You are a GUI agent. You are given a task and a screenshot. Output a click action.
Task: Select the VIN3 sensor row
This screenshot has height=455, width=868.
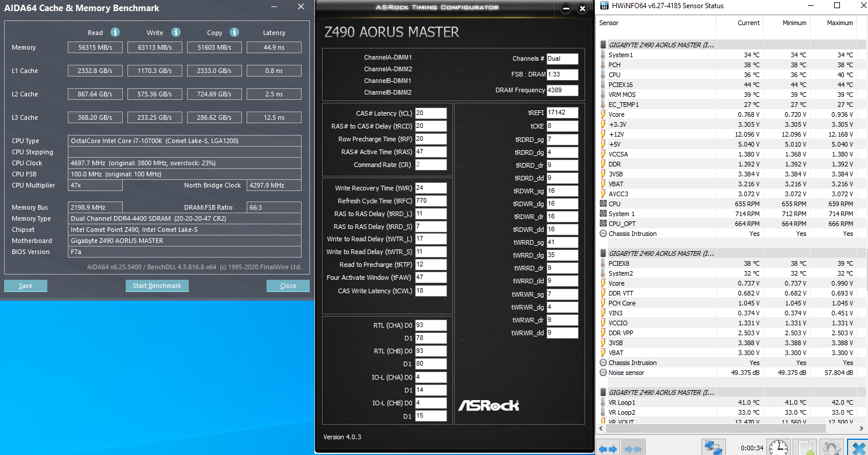(731, 313)
